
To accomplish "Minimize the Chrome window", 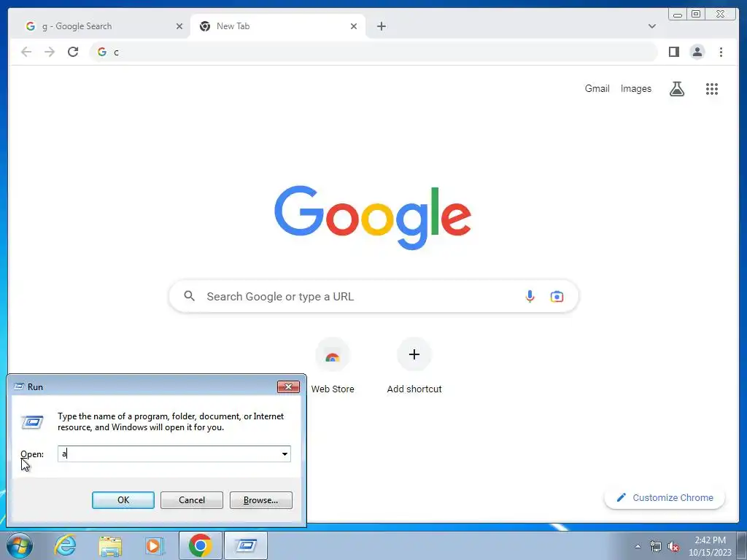I will 678,15.
